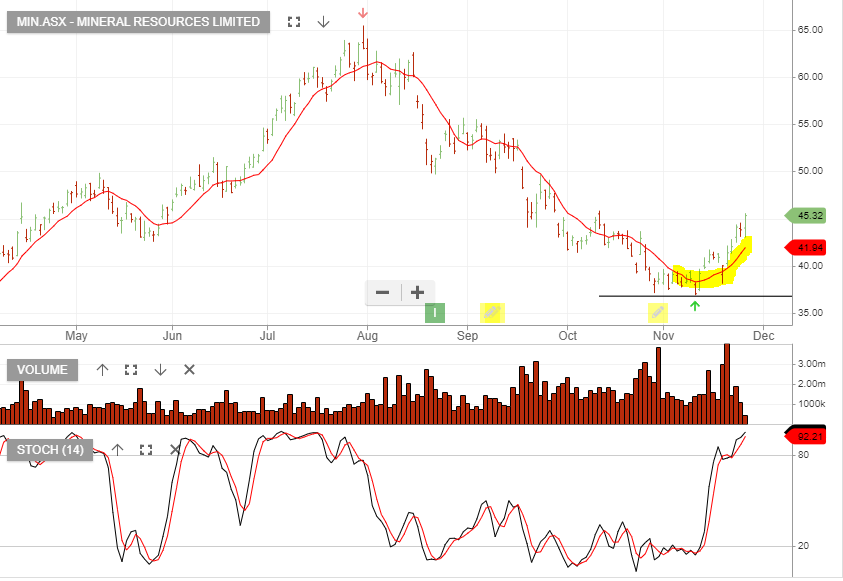Click the 45.32 current price tag
843x581 pixels.
(805, 216)
